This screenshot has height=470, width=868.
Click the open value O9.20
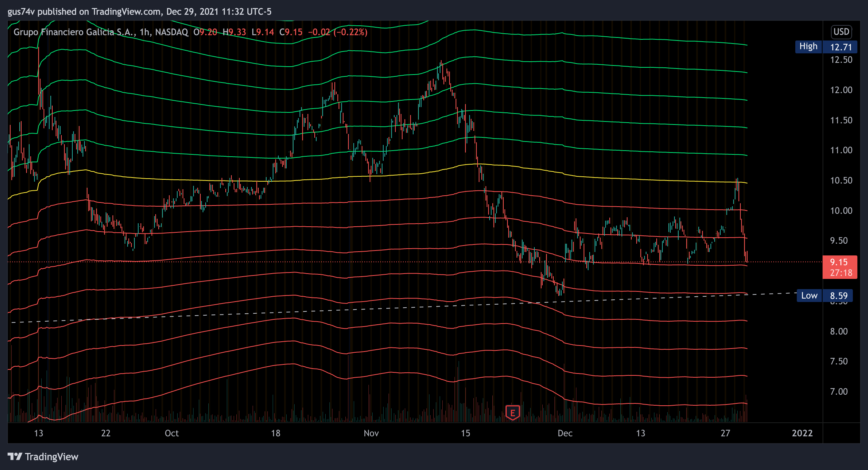(205, 32)
